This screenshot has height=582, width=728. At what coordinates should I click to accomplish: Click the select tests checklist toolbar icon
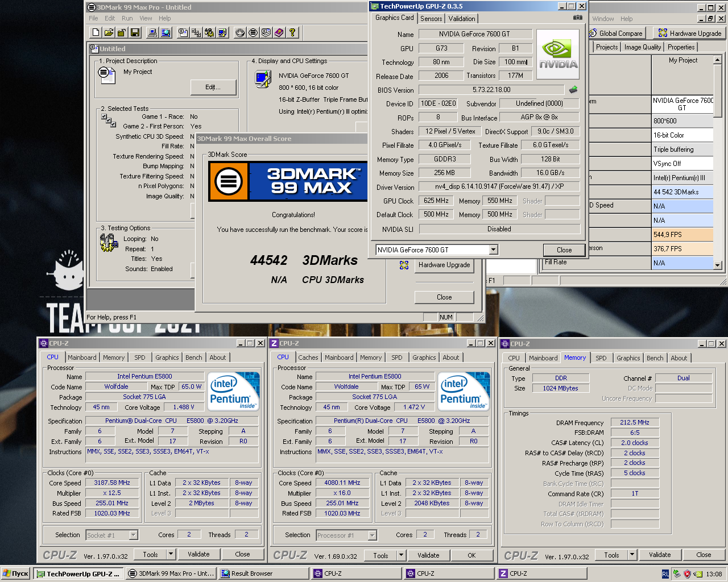(x=196, y=33)
